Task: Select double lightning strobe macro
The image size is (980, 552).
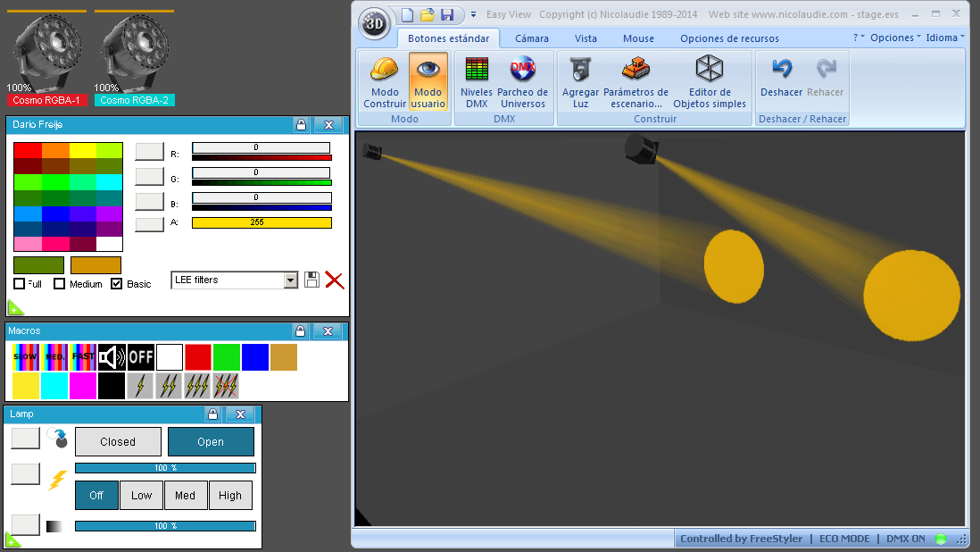Action: pyautogui.click(x=169, y=386)
